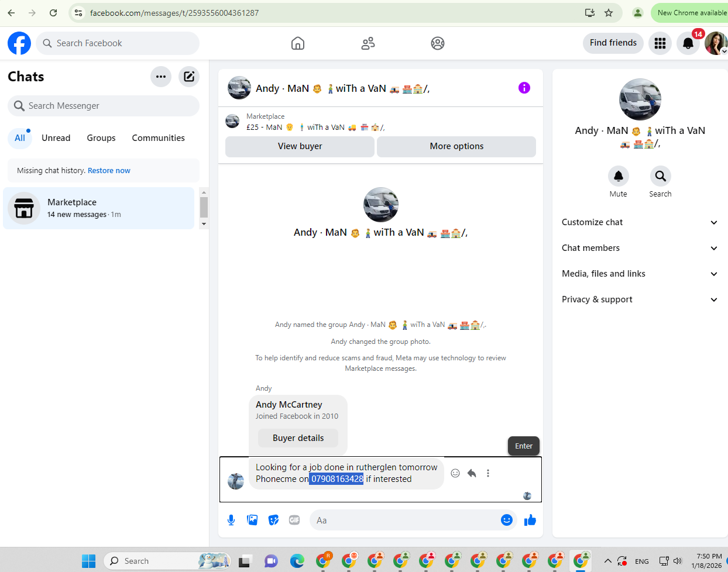
Task: Open the account profile picture menu
Action: coord(716,43)
